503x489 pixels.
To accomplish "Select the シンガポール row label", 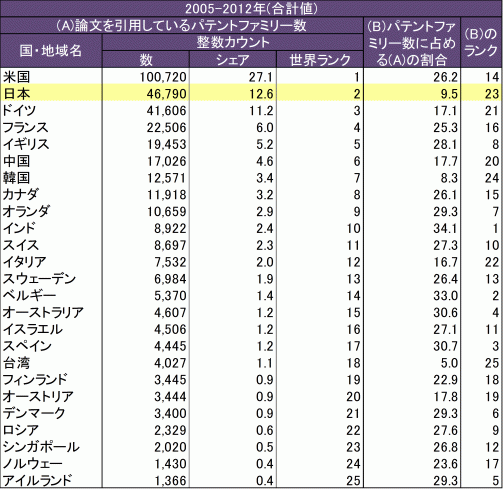I will coord(41,447).
